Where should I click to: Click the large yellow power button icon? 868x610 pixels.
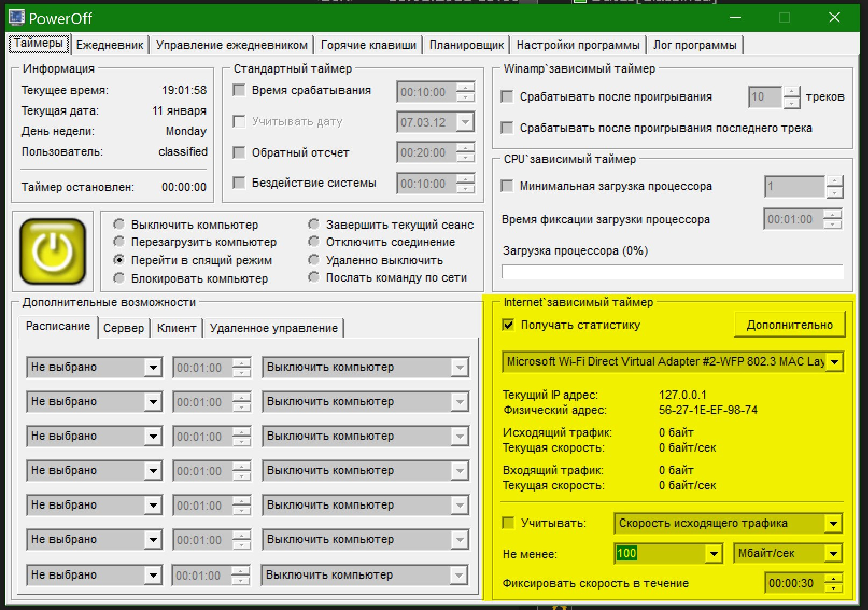pos(53,251)
